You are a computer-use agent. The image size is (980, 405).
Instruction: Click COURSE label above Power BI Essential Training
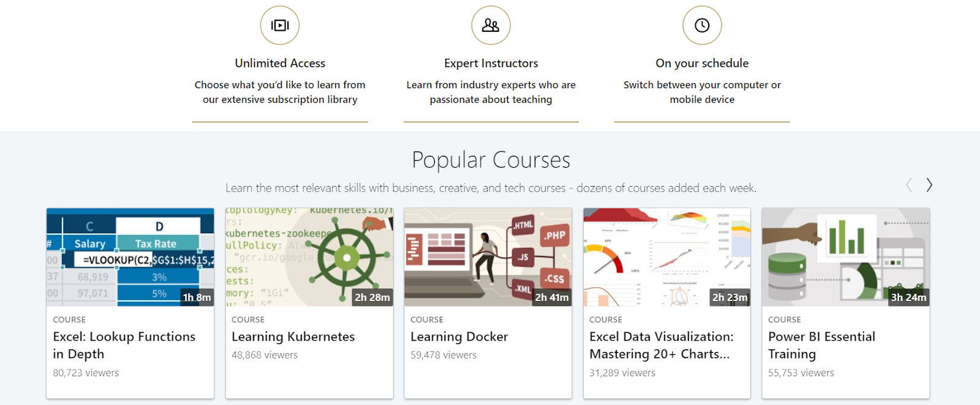[785, 319]
